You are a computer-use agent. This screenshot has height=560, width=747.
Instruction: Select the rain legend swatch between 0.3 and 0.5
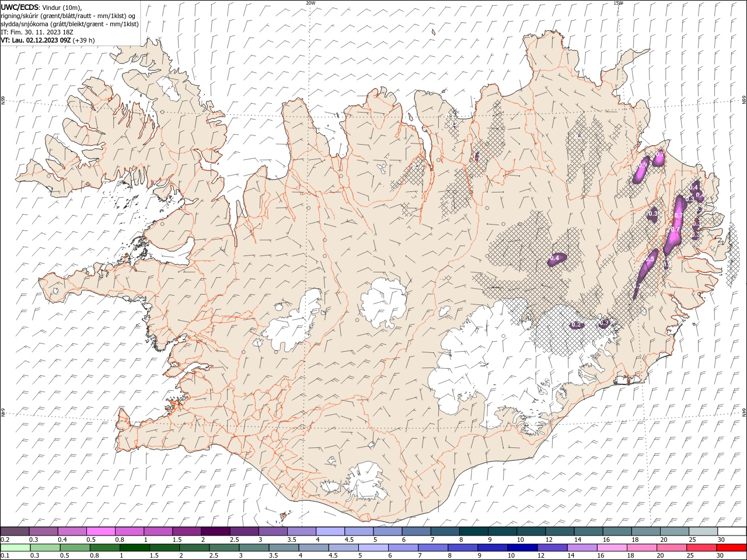point(45,548)
